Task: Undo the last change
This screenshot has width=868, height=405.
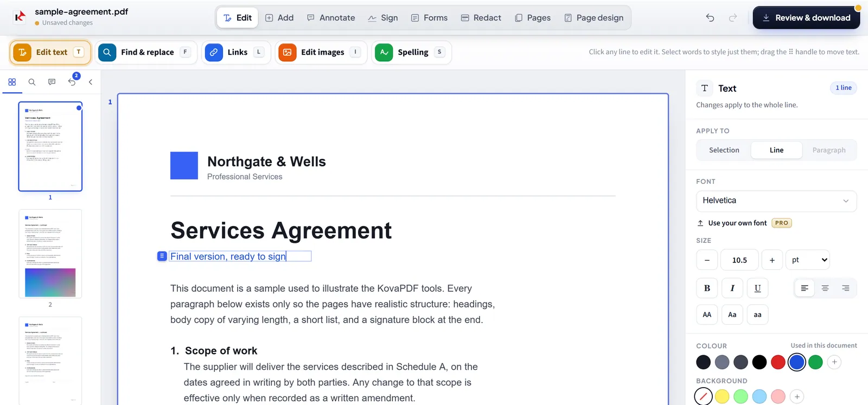Action: pos(710,18)
